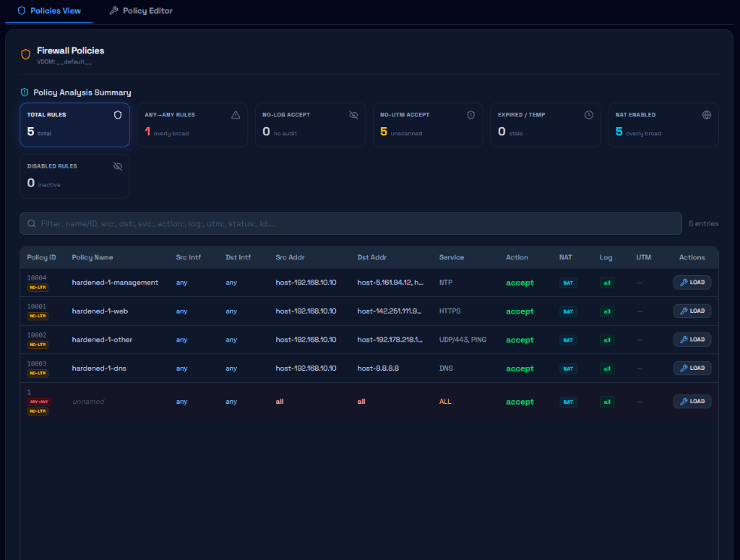Sort by Action column header
The width and height of the screenshot is (740, 560).
tap(517, 257)
